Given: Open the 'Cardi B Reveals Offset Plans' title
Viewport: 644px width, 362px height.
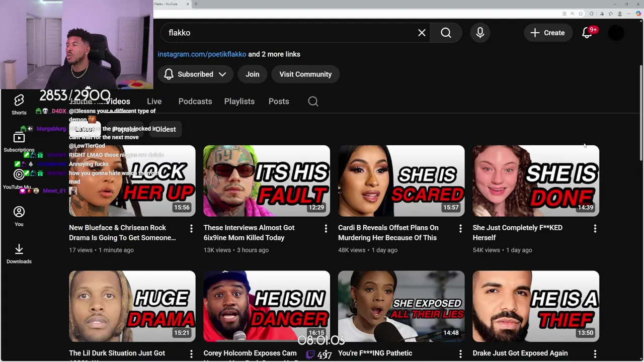Looking at the screenshot, I should tap(388, 233).
